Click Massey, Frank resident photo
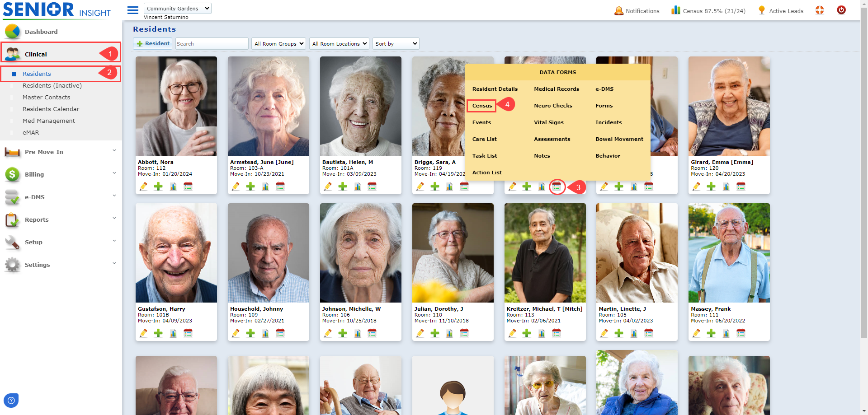868x415 pixels. (729, 253)
